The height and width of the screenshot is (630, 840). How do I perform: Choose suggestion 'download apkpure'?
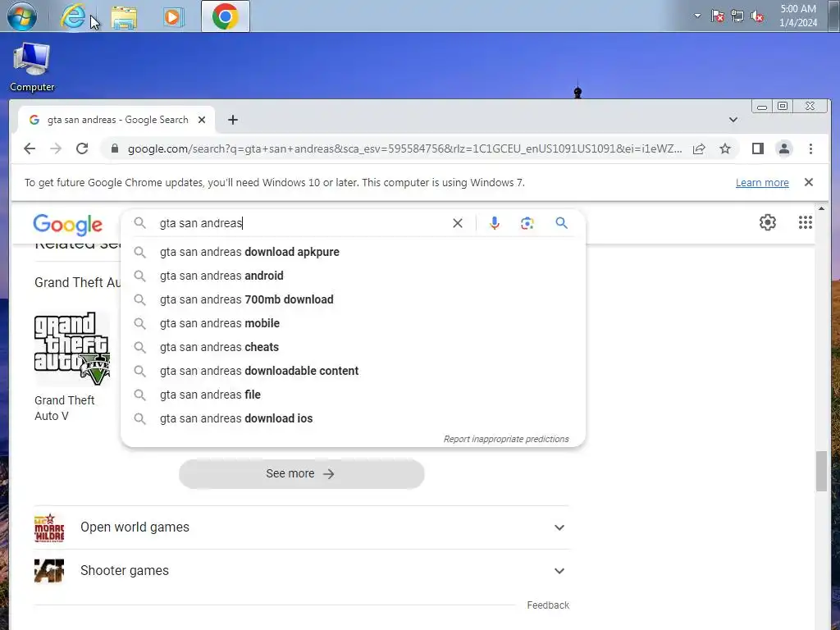353,252
